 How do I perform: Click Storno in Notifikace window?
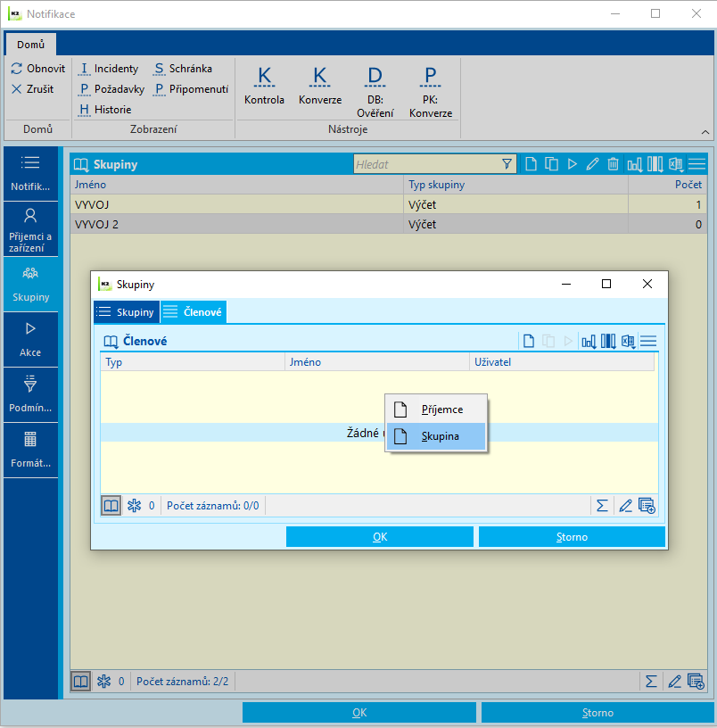tap(597, 713)
